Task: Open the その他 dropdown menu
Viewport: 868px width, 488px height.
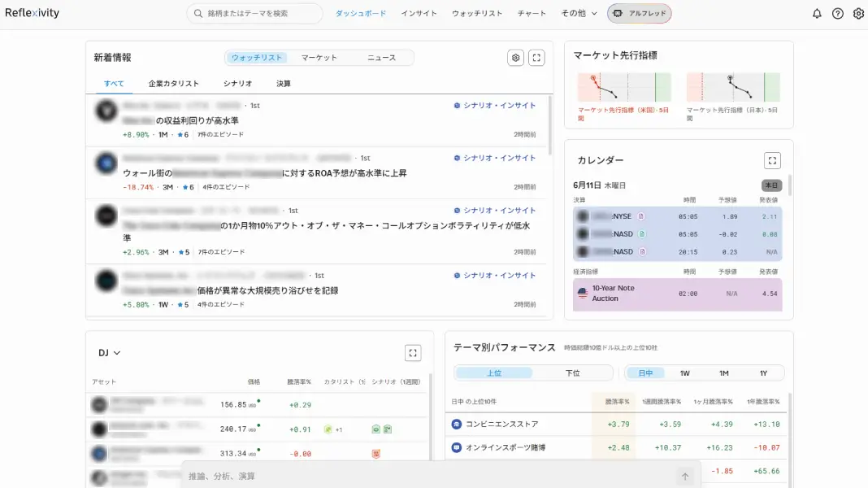Action: 579,13
